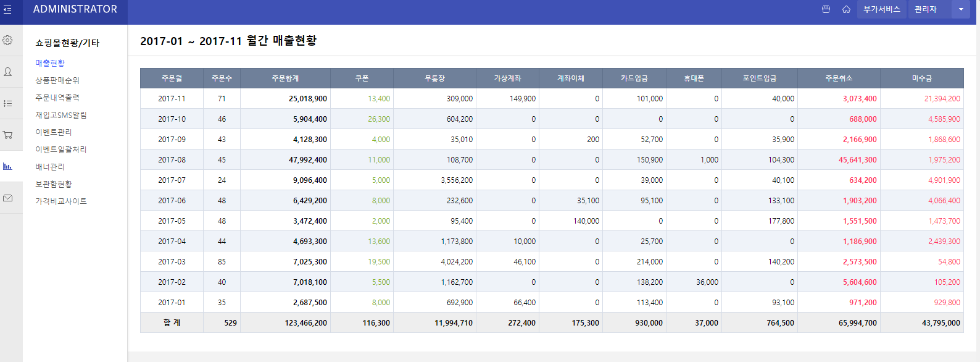Open the shopping cart section icon

tap(8, 135)
